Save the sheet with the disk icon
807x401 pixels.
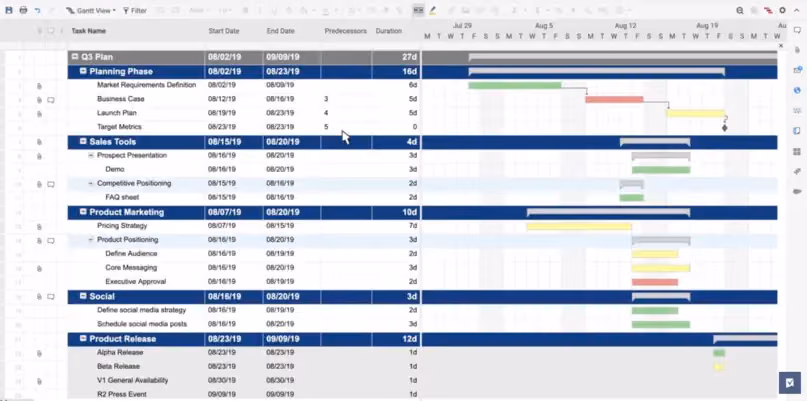click(x=9, y=10)
